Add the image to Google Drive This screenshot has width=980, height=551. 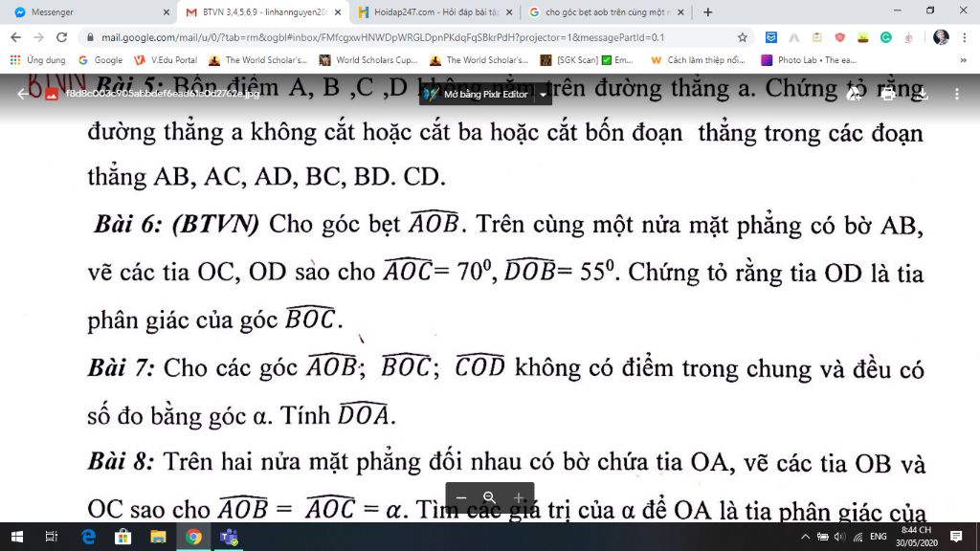(854, 94)
